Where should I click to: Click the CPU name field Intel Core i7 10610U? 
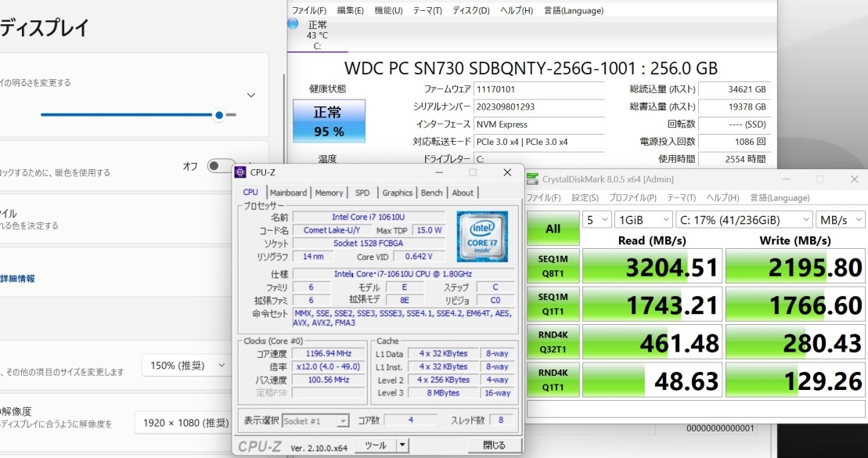pos(369,217)
